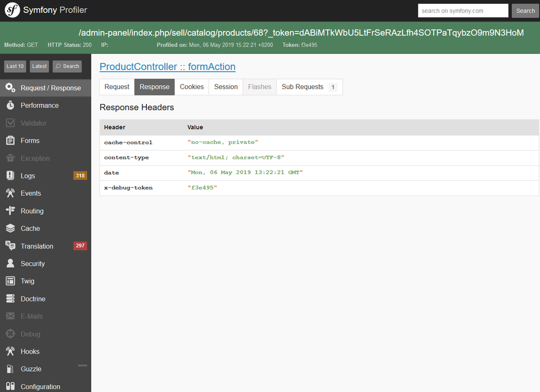Viewport: 540px width, 392px height.
Task: Select the "no-cache, private" value
Action: tap(223, 142)
